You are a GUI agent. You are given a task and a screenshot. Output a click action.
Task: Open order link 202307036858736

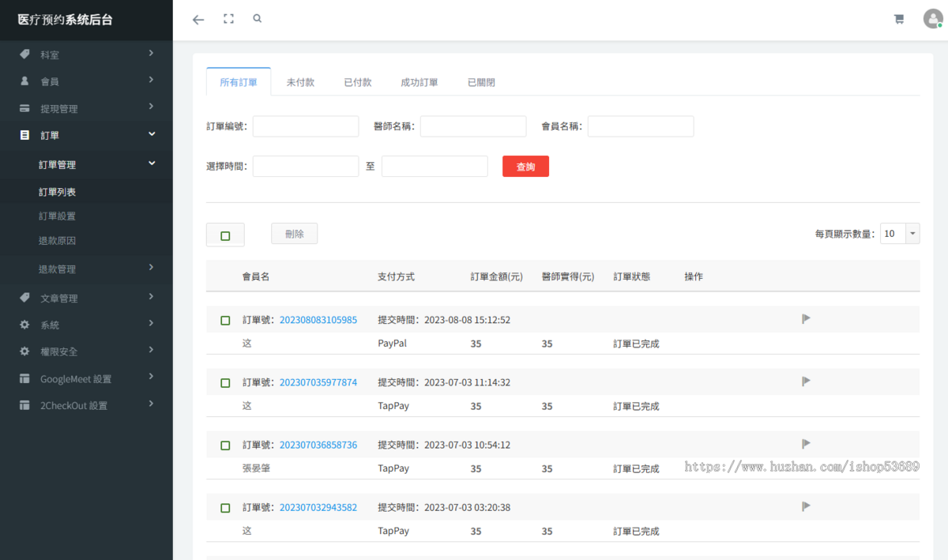pos(318,445)
